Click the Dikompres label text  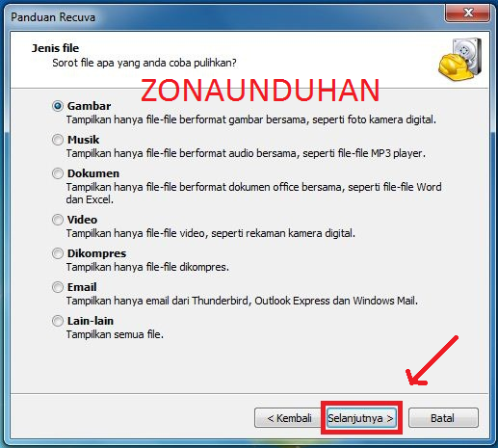click(x=96, y=253)
